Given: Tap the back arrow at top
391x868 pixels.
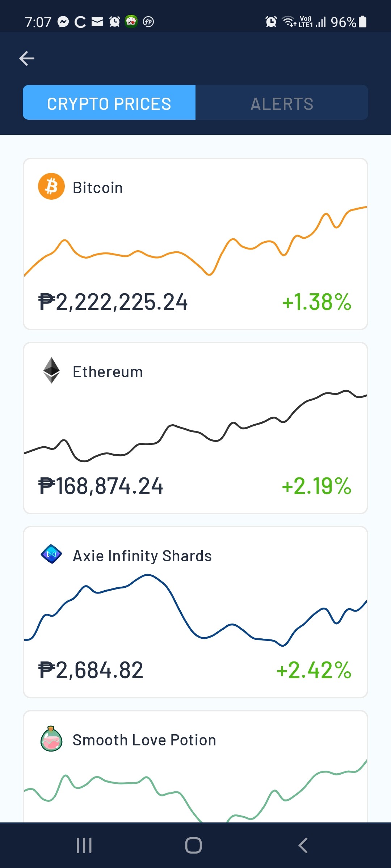Looking at the screenshot, I should 27,58.
